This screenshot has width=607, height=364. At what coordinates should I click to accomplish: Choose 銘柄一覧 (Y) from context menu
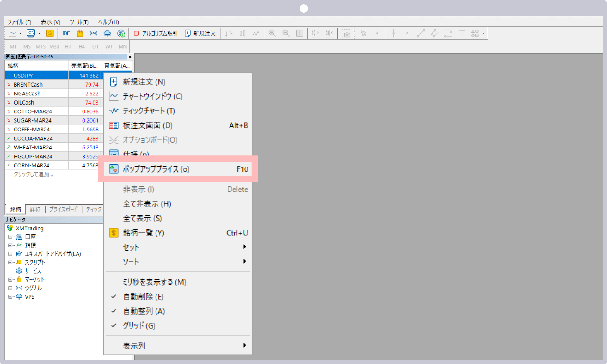(178, 233)
